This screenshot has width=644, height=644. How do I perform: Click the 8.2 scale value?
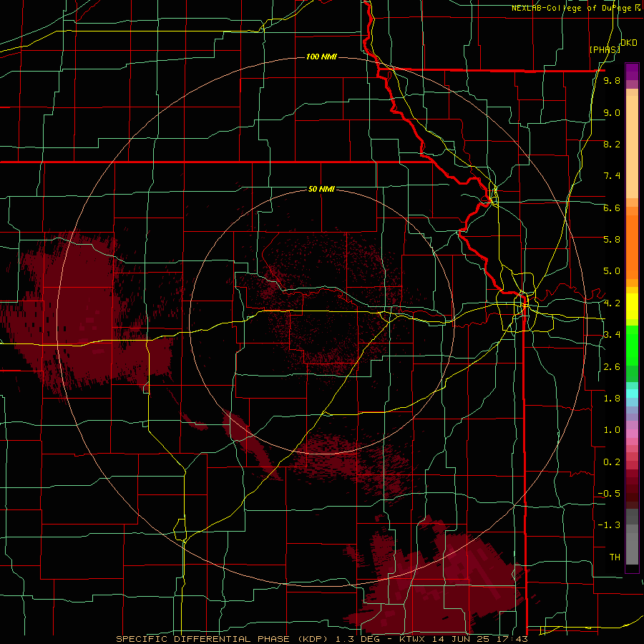point(612,144)
